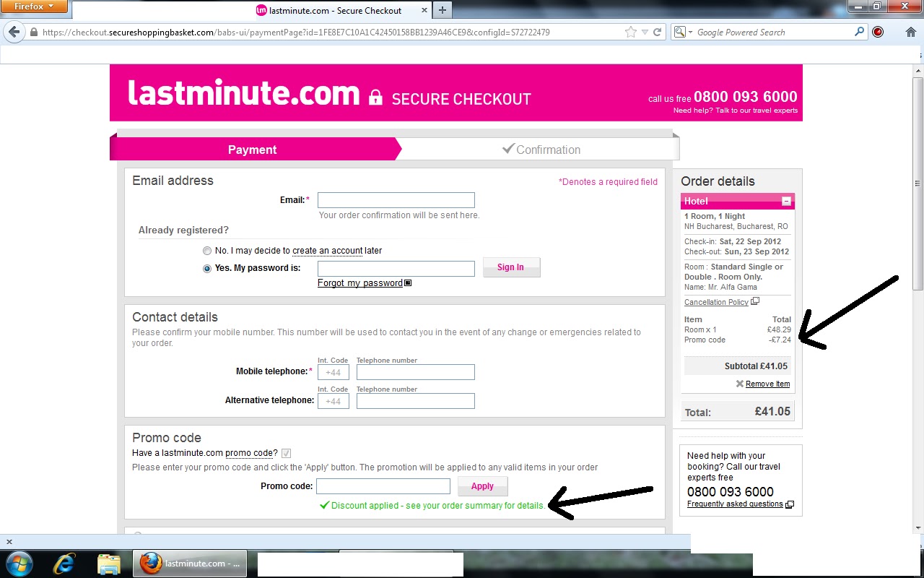This screenshot has height=578, width=924.
Task: Open a new tab with the plus button
Action: pos(443,10)
